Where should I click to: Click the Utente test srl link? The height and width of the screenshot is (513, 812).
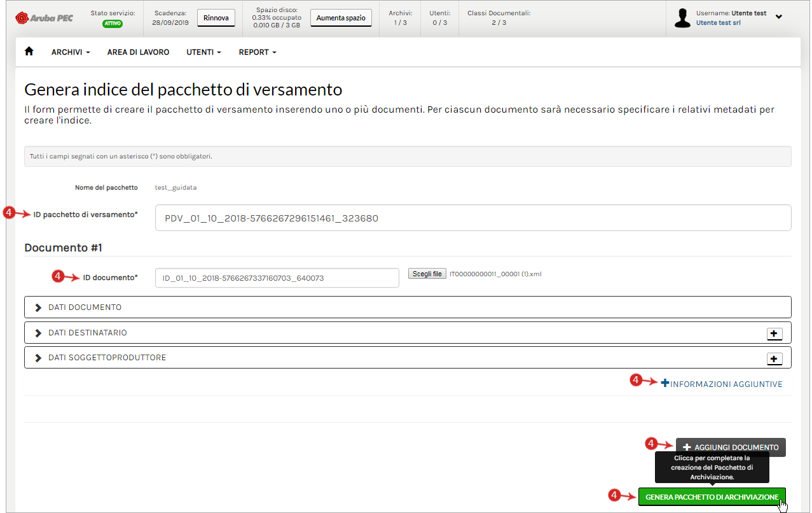click(x=719, y=23)
